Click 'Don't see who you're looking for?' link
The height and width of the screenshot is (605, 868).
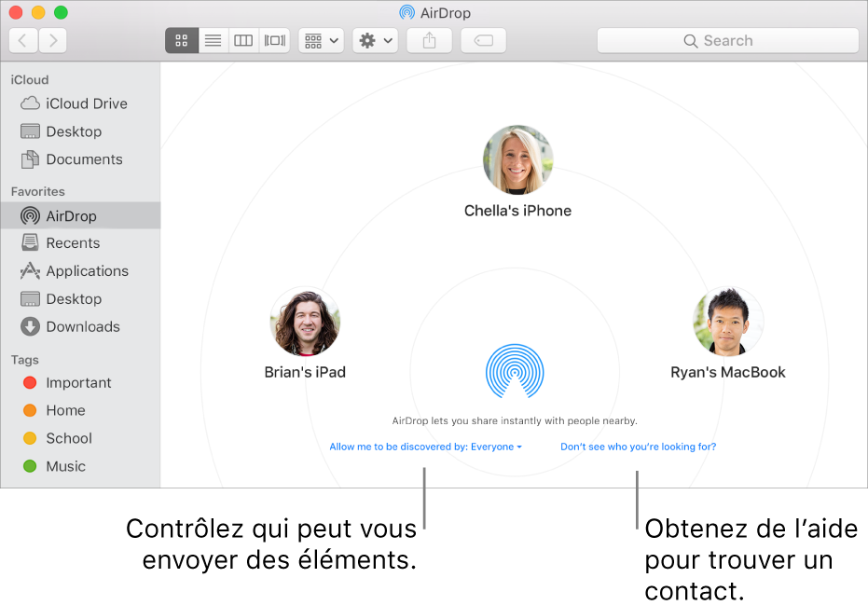638,447
